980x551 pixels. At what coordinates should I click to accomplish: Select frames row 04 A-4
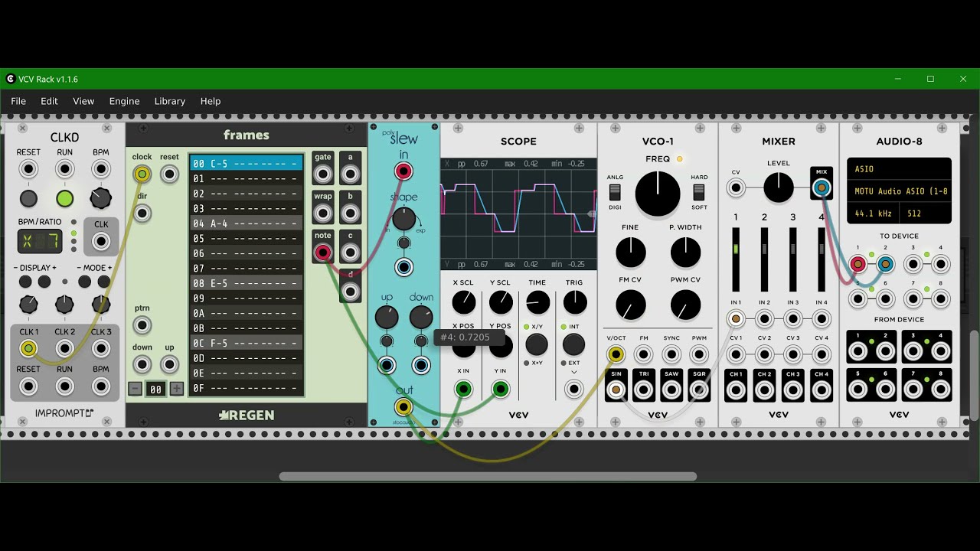[x=247, y=223]
